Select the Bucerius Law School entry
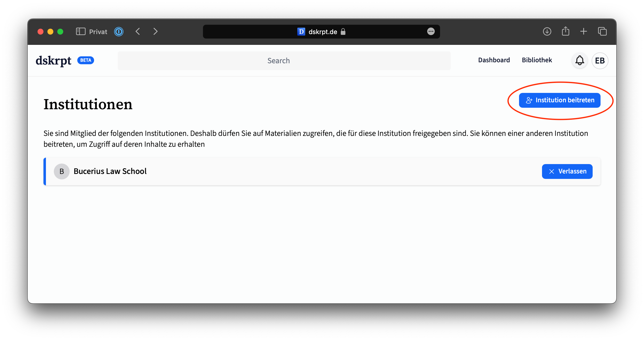This screenshot has height=340, width=644. [x=110, y=171]
